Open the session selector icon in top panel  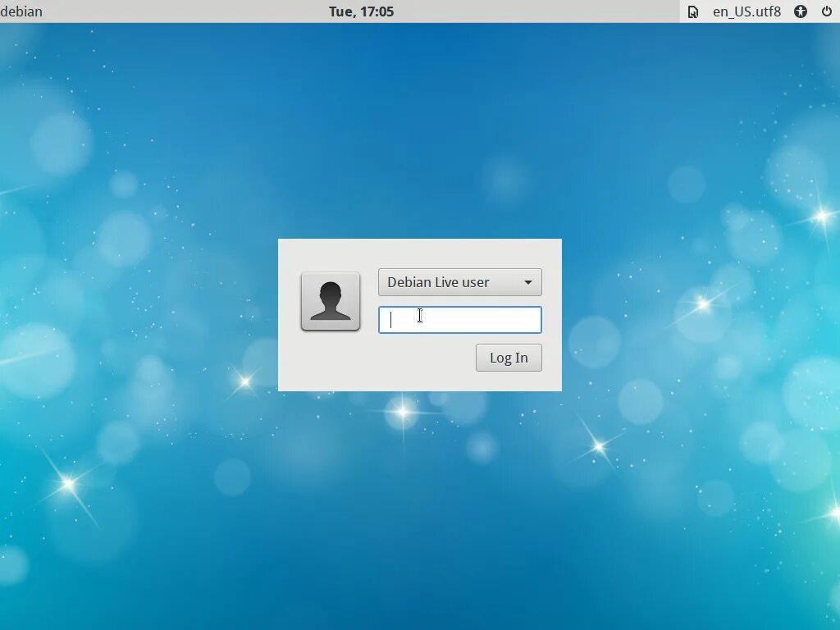click(x=692, y=11)
